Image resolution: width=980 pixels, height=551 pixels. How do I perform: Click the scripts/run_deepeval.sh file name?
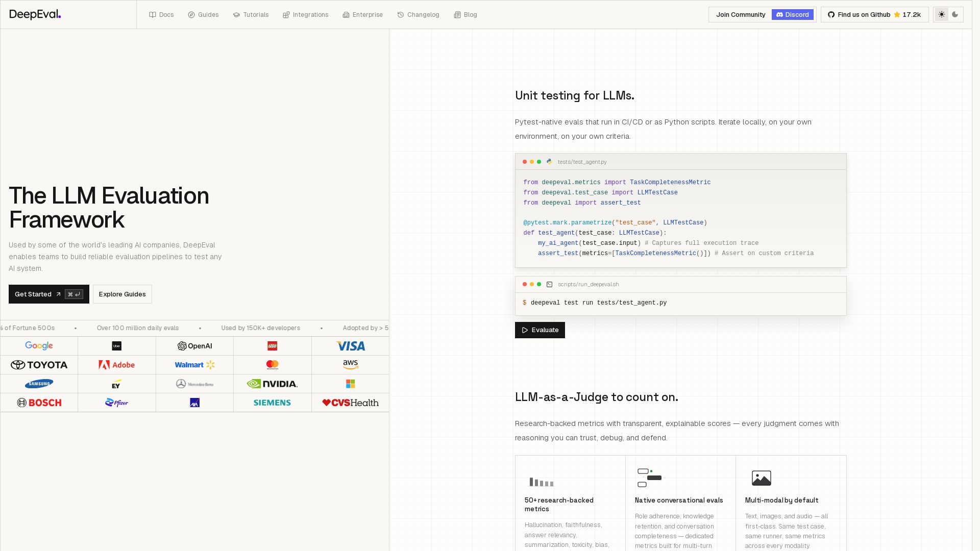(588, 285)
